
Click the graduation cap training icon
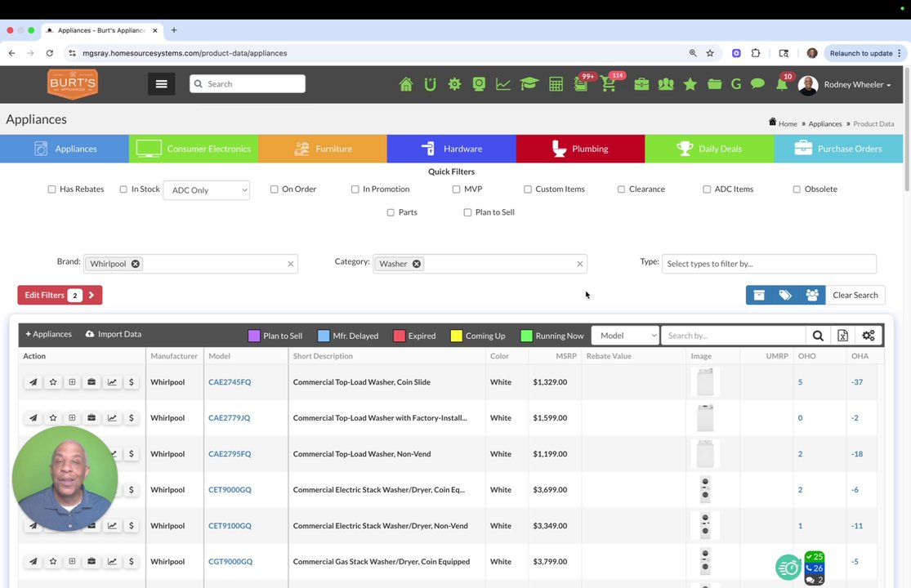[x=529, y=85]
